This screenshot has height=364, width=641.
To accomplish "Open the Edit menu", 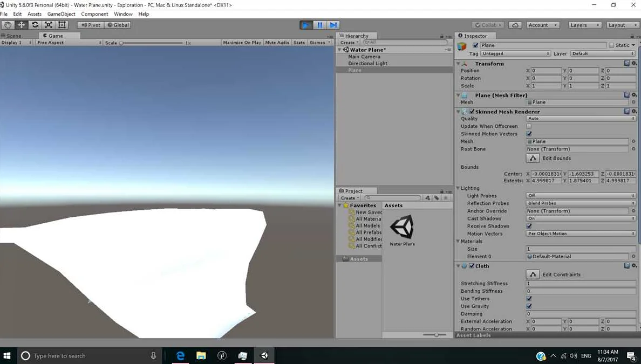I will tap(17, 14).
